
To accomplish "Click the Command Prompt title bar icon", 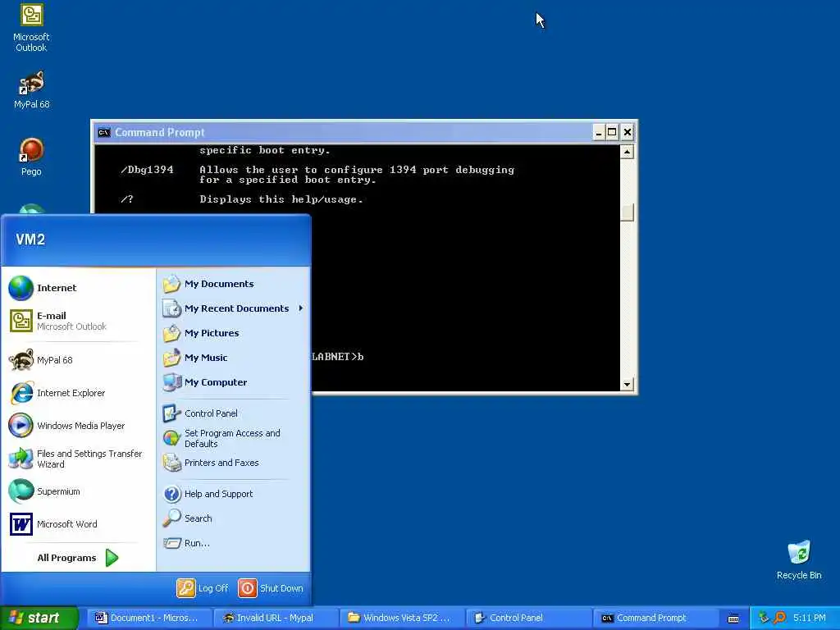I will pyautogui.click(x=104, y=132).
